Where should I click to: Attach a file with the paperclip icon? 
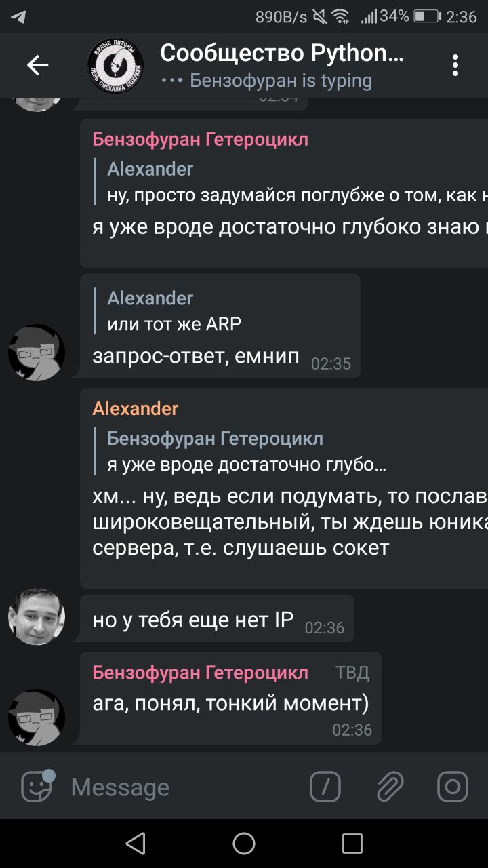(x=390, y=787)
